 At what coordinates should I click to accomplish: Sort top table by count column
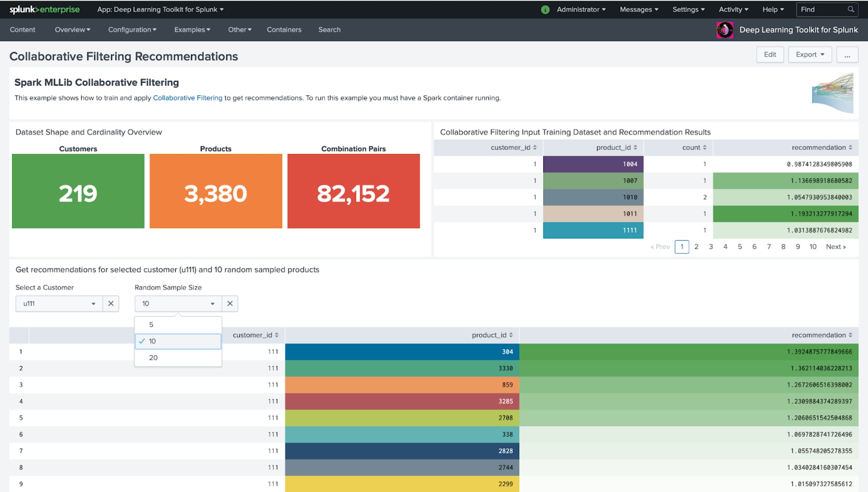694,147
